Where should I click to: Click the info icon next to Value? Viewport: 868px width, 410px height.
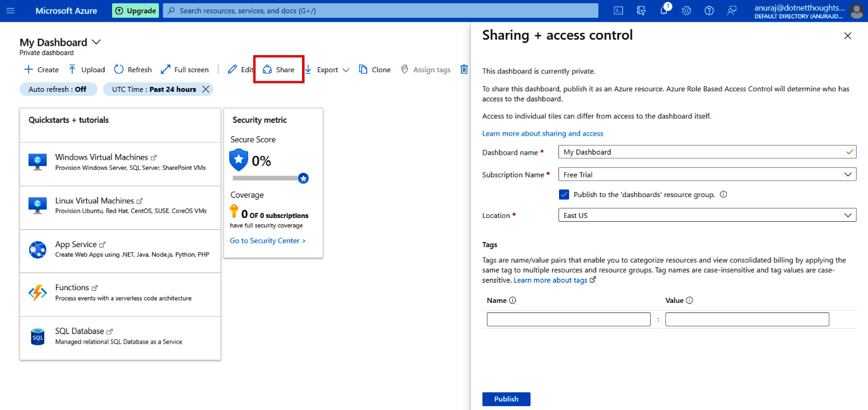(689, 300)
